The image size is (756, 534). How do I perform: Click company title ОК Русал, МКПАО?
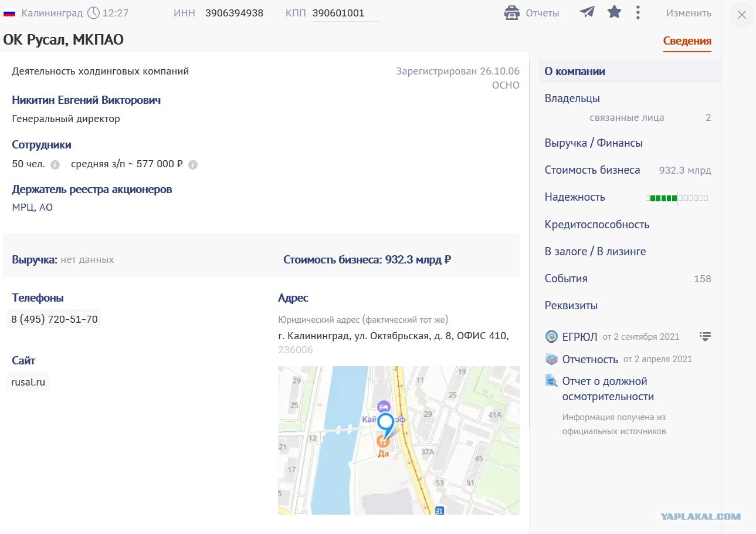(x=63, y=40)
